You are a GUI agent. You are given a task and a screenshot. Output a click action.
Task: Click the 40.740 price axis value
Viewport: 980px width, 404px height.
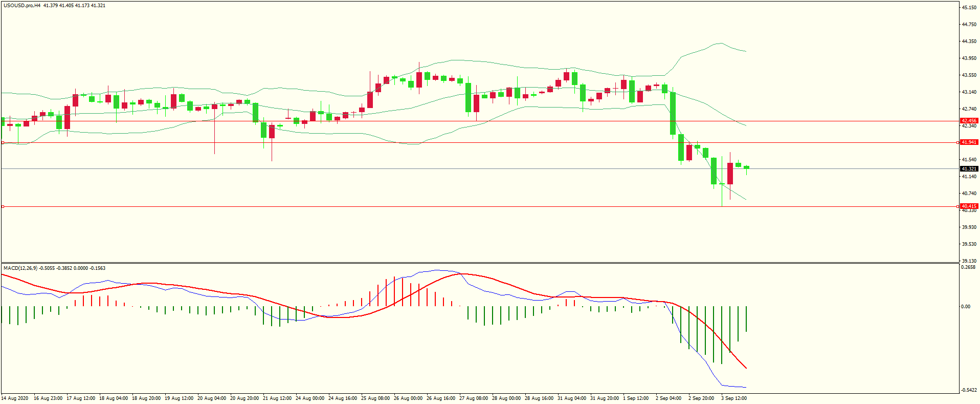pos(969,194)
